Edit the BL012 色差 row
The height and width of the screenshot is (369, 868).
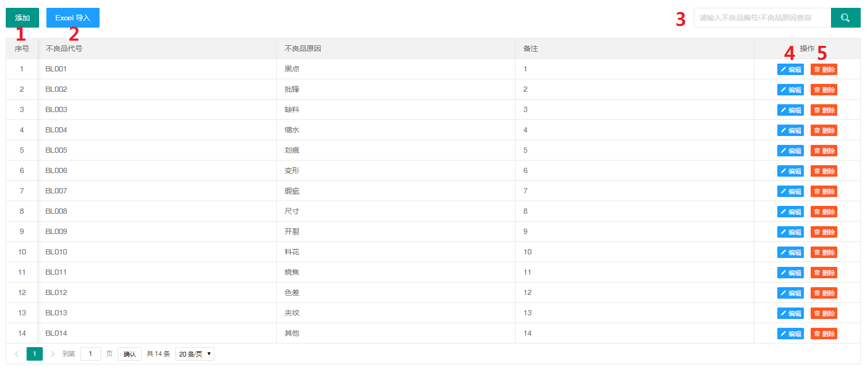click(790, 293)
